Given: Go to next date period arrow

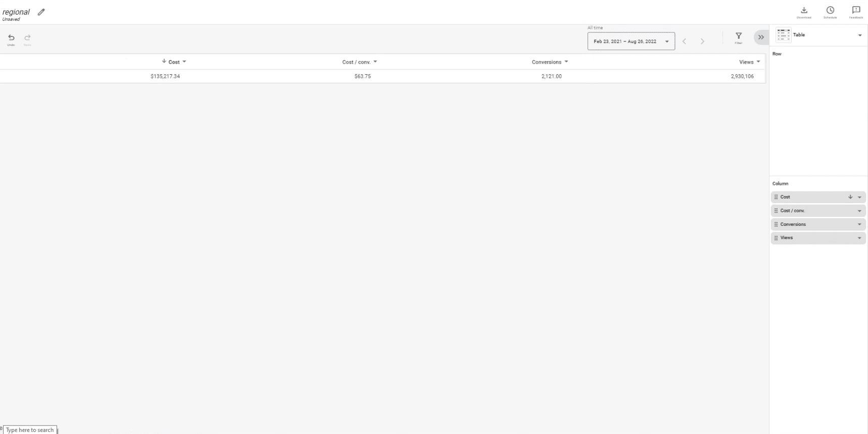Looking at the screenshot, I should point(702,41).
